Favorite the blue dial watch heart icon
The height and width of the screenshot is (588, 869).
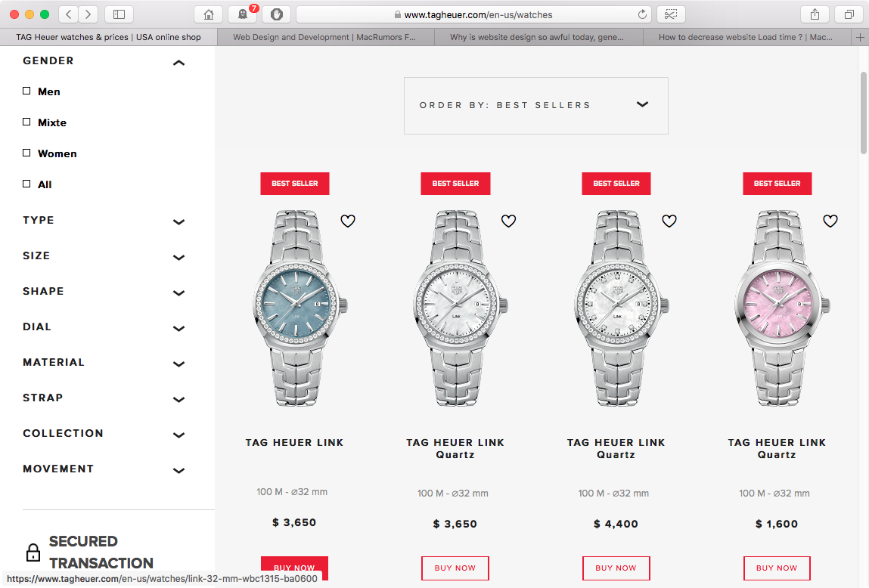tap(347, 221)
